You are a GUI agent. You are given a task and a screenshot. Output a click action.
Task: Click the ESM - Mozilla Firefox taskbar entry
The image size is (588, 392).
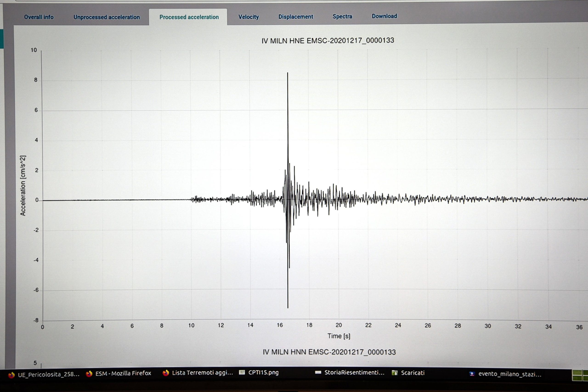[x=123, y=373]
